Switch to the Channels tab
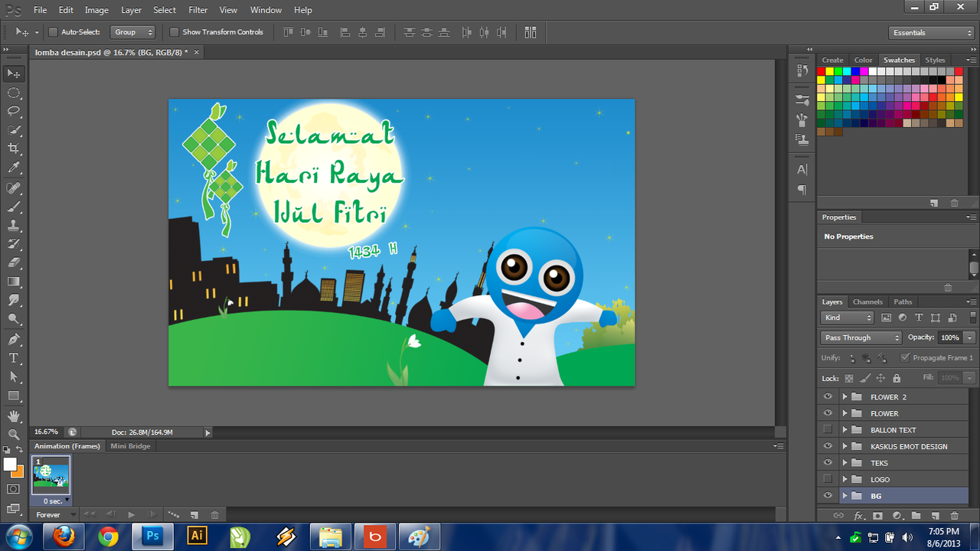The width and height of the screenshot is (980, 551). pyautogui.click(x=867, y=302)
